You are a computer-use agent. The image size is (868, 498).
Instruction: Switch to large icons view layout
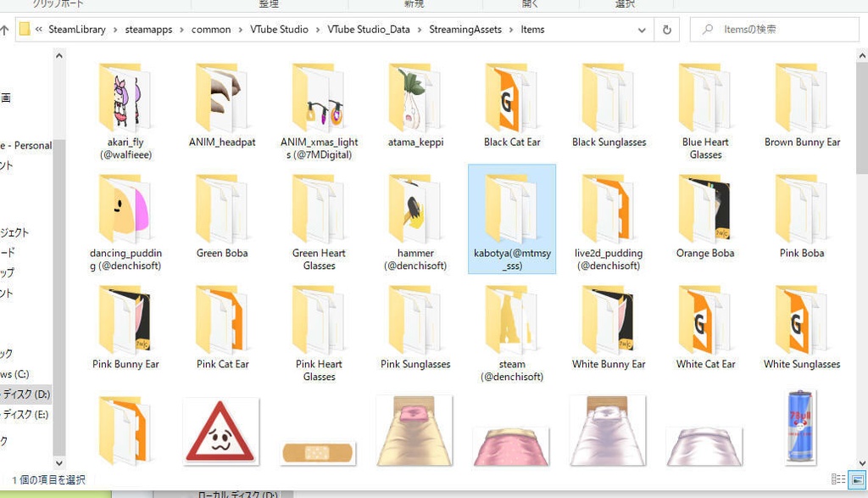click(x=858, y=479)
